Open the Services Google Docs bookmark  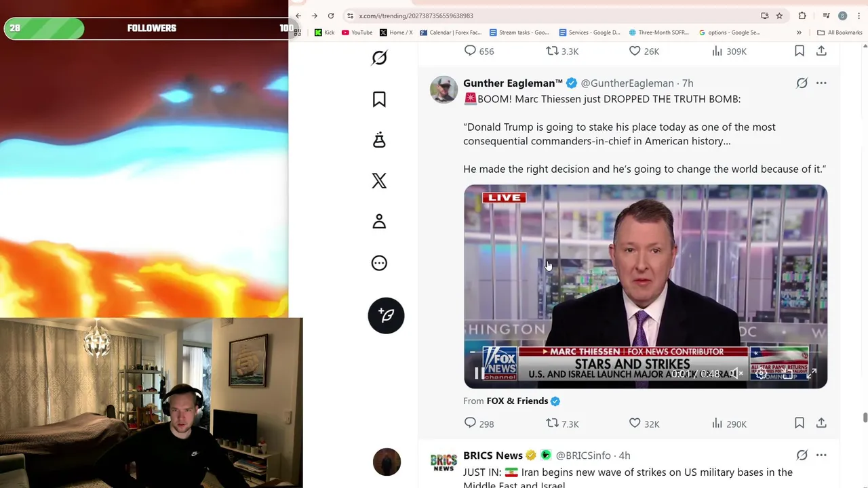point(590,33)
